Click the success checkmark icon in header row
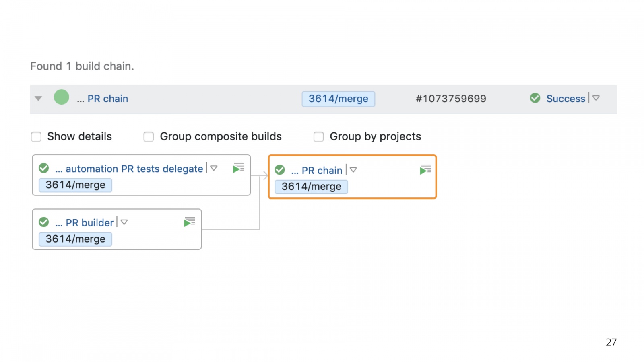The height and width of the screenshot is (362, 644). click(x=535, y=98)
